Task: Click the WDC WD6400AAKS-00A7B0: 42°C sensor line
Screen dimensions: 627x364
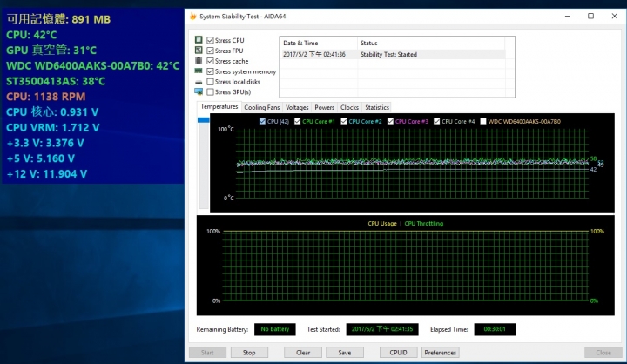Action: click(93, 65)
